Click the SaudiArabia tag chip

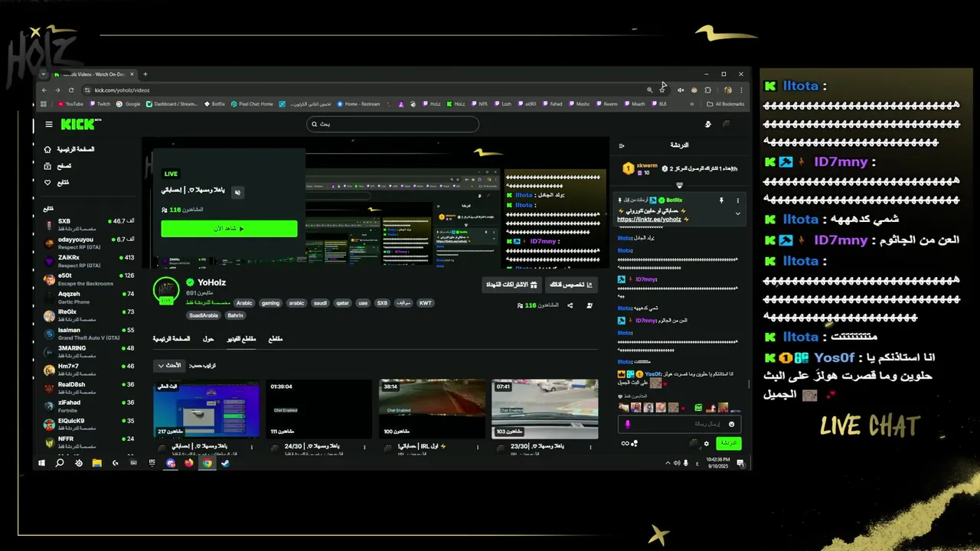(x=204, y=315)
